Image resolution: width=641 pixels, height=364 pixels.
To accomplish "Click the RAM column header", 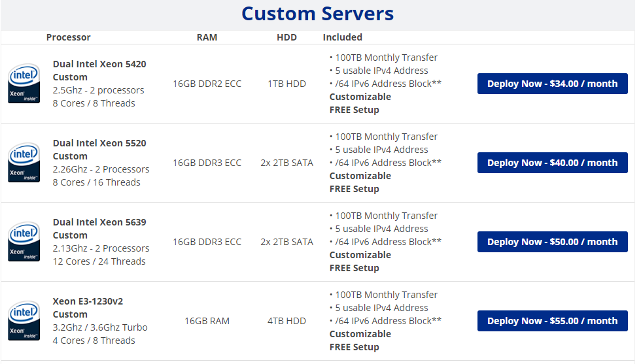I will pyautogui.click(x=207, y=37).
